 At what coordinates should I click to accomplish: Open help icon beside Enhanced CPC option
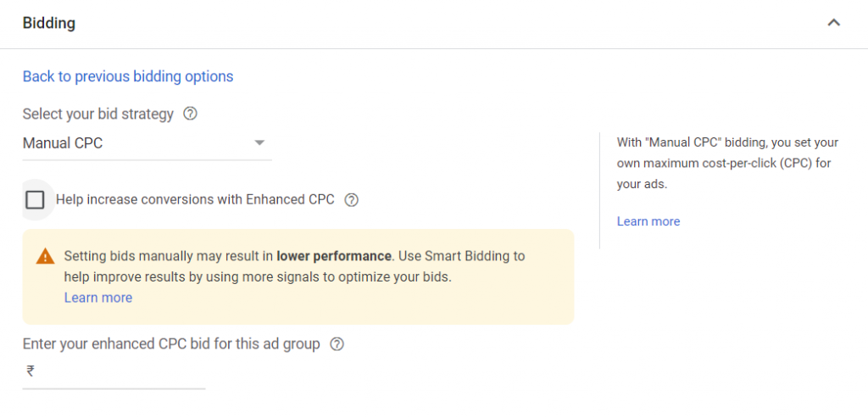click(x=353, y=200)
